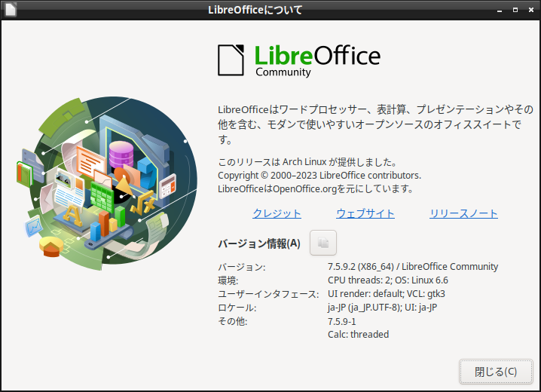Click the Copyright © 2000–2023 LibreOffice contributors line
The width and height of the screenshot is (541, 392).
319,176
